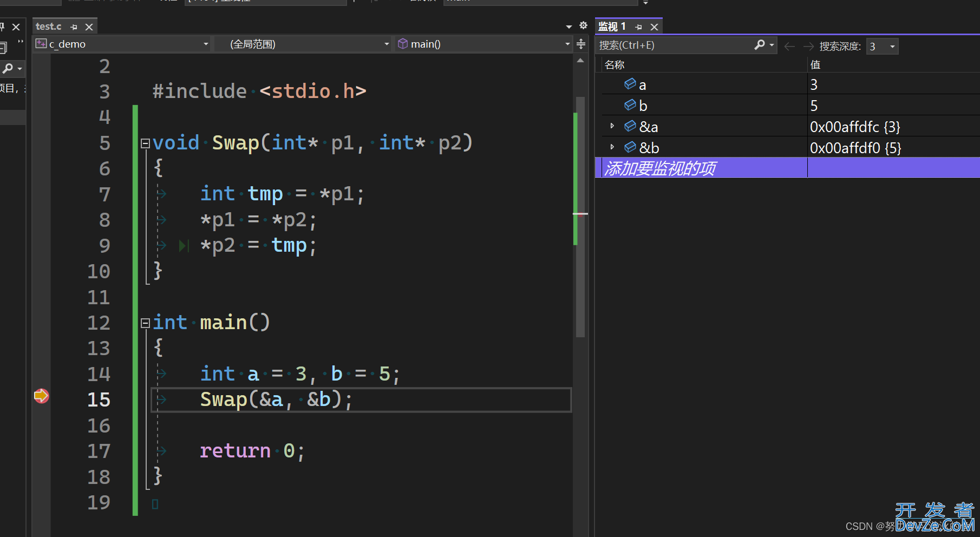Go to previous search result arrow
Viewport: 980px width, 537px height.
pos(789,47)
